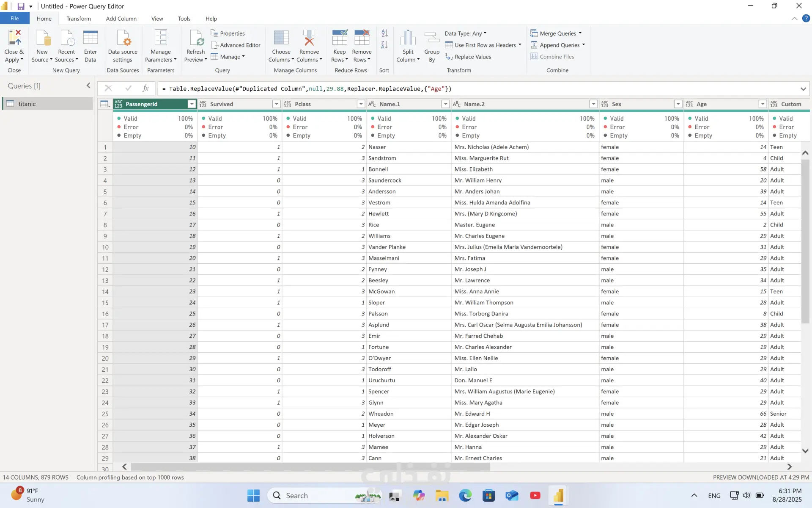812x508 pixels.
Task: Click the Choose Columns icon
Action: (x=281, y=38)
